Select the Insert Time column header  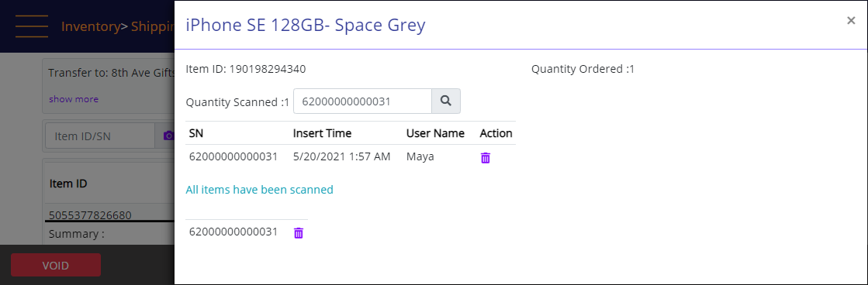point(322,133)
